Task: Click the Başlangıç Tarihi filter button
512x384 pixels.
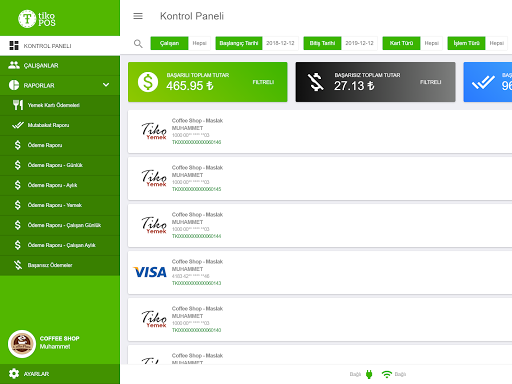Action: 239,43
